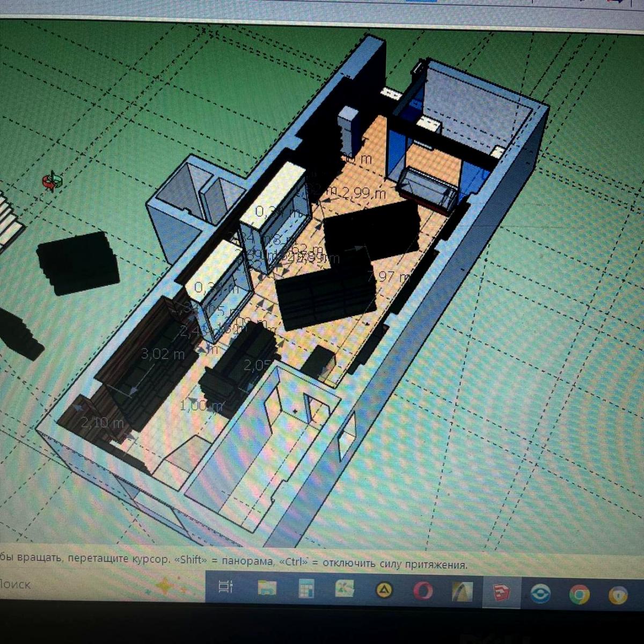Click the 7,97 m dimension label
644x644 pixels.
pos(389,277)
